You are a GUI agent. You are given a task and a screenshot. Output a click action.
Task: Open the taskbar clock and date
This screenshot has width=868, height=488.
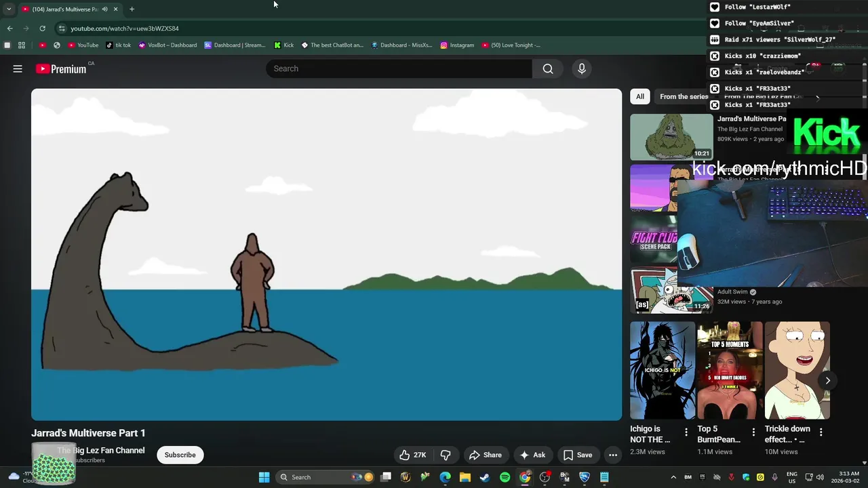click(849, 477)
